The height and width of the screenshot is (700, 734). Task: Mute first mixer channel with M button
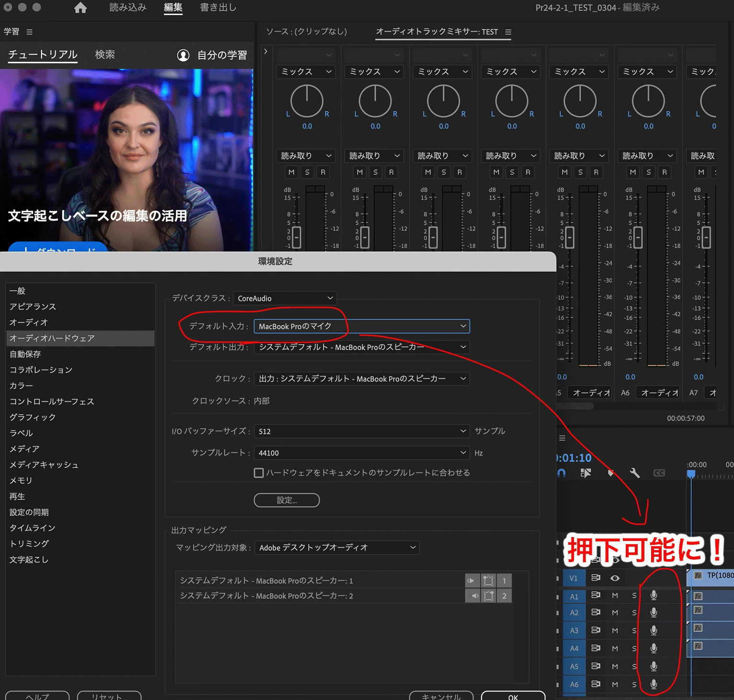[291, 172]
